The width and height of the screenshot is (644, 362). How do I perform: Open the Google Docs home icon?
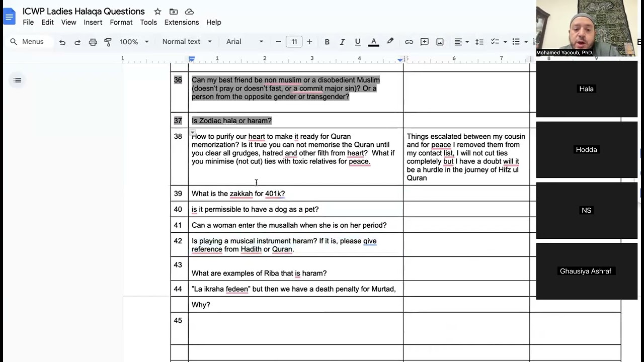(9, 17)
